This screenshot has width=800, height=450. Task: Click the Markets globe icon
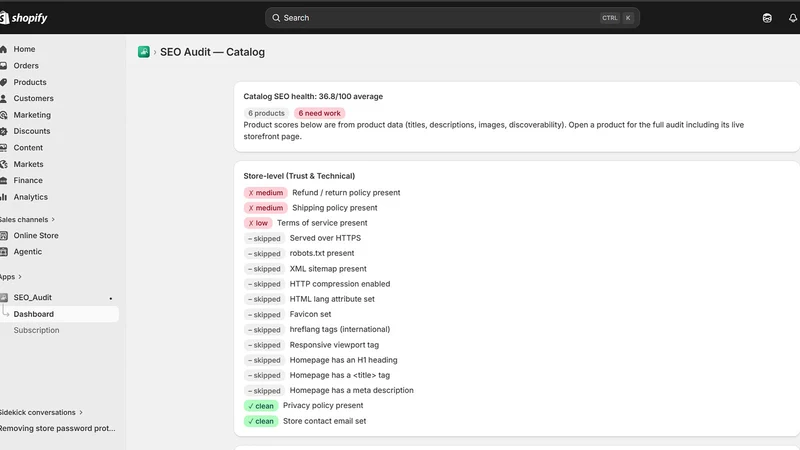click(x=4, y=164)
